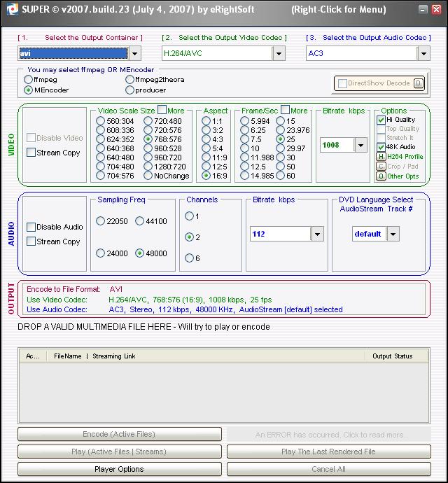Expand the AudioStream Track dropdown

pos(393,234)
